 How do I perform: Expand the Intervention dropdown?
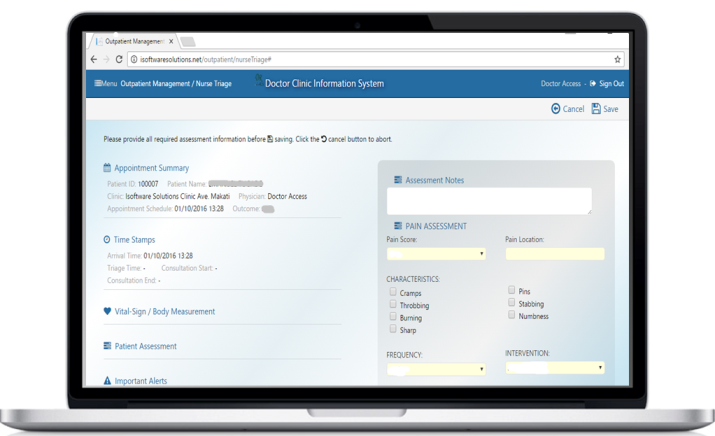(x=555, y=368)
